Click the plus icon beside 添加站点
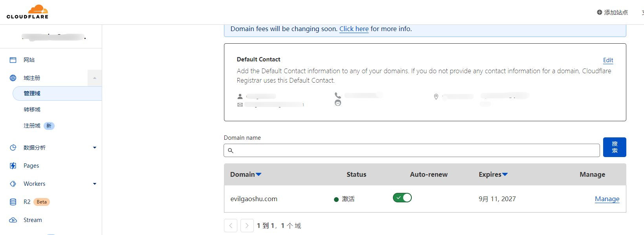644x235 pixels. [600, 12]
